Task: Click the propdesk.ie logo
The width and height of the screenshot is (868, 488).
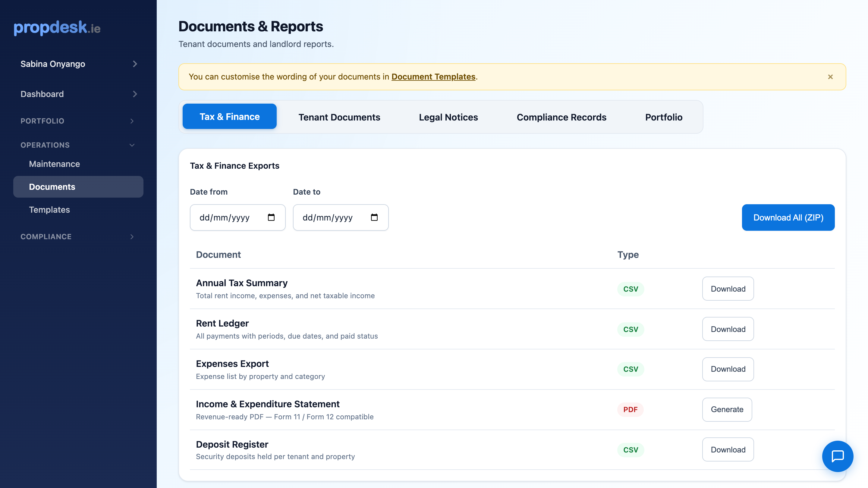Action: click(x=57, y=28)
